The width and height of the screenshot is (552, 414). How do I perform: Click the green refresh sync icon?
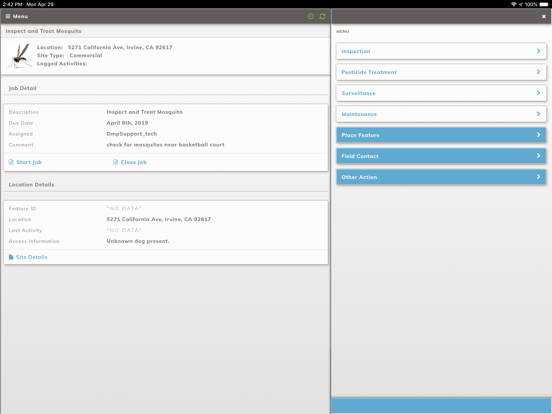(x=322, y=16)
